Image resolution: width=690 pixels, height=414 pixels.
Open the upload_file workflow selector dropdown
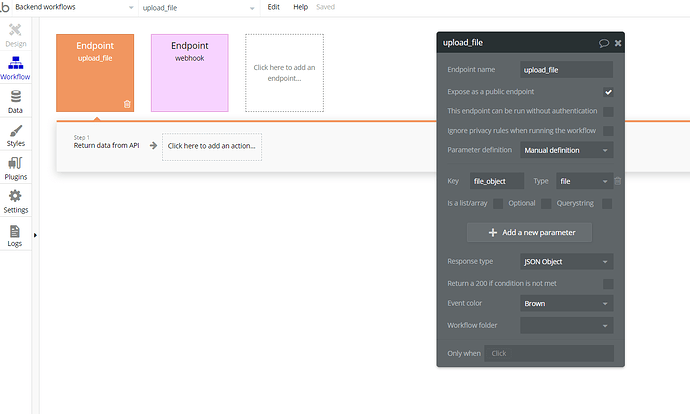(199, 8)
